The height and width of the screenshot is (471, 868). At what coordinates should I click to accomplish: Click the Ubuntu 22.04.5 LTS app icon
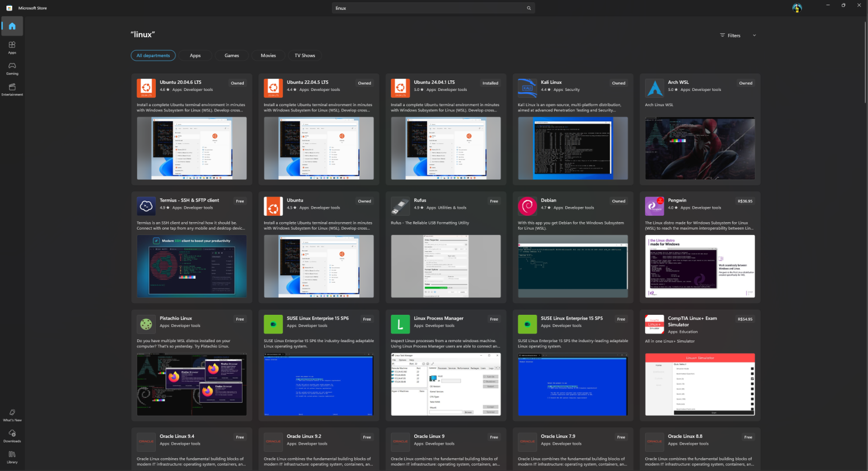pos(273,88)
